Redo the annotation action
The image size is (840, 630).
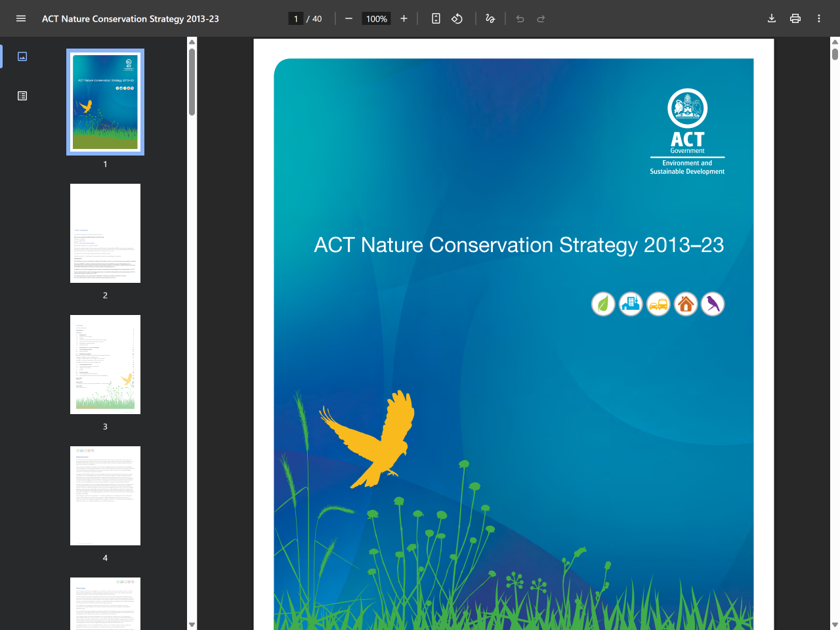(541, 18)
